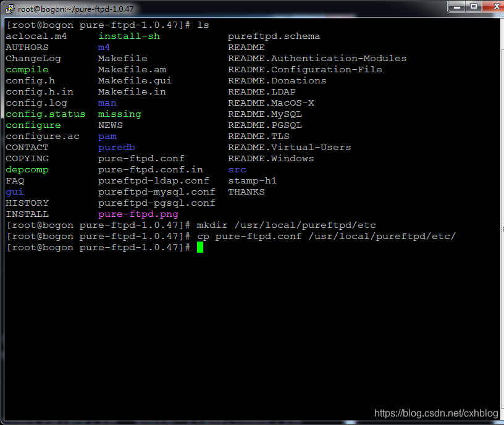Click the pureftpd-mysql.conf file name
Viewport: 504px width, 425px height.
(156, 192)
